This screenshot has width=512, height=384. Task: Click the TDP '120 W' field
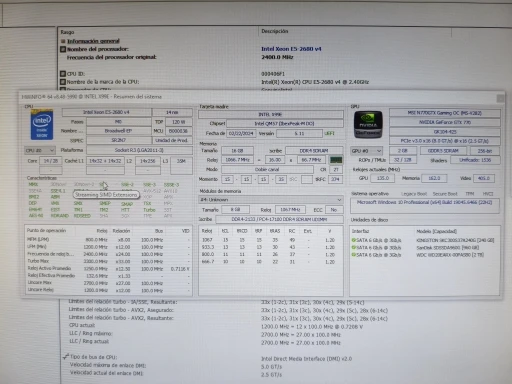click(178, 122)
